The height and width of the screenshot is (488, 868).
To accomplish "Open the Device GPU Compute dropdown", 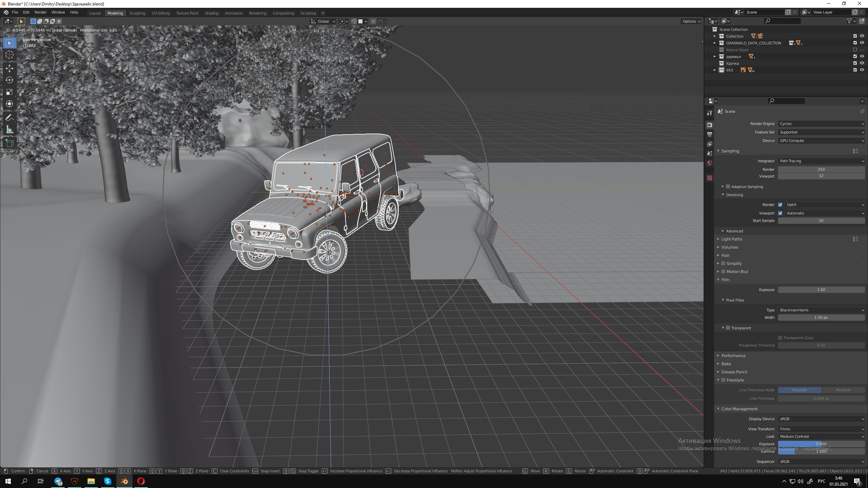I will point(821,141).
